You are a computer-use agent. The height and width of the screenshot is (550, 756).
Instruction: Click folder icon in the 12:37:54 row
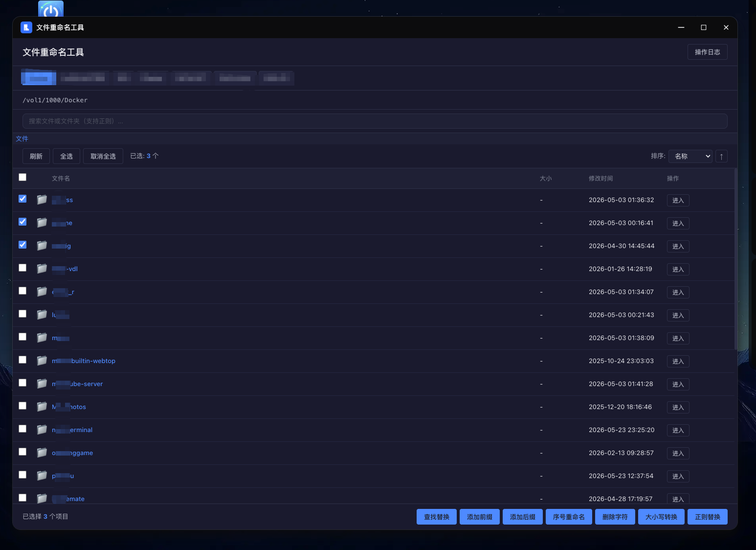(x=42, y=476)
